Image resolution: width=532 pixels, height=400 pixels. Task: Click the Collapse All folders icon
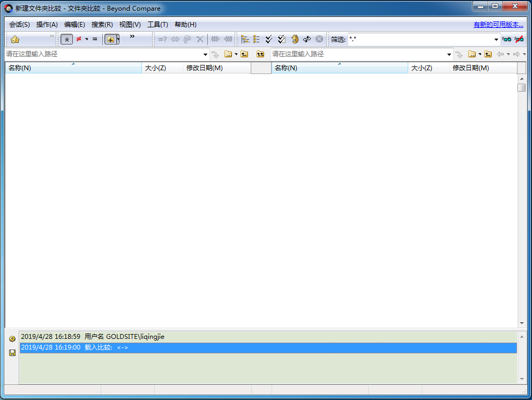pyautogui.click(x=257, y=39)
